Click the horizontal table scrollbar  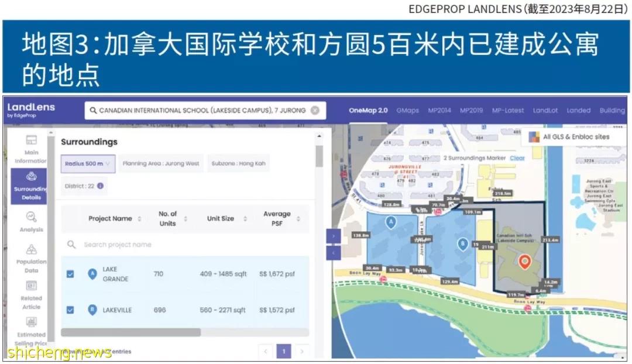pyautogui.click(x=130, y=332)
